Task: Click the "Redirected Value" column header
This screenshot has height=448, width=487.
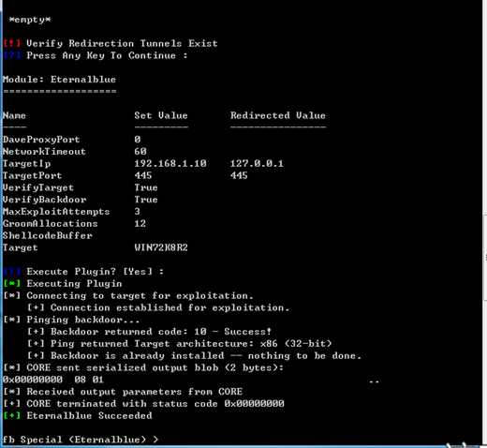Action: [x=278, y=115]
